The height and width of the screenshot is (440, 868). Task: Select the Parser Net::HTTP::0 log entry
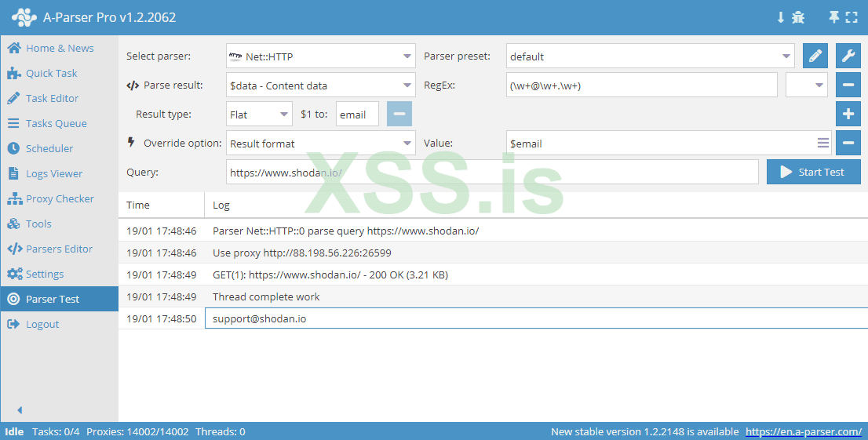pos(493,231)
